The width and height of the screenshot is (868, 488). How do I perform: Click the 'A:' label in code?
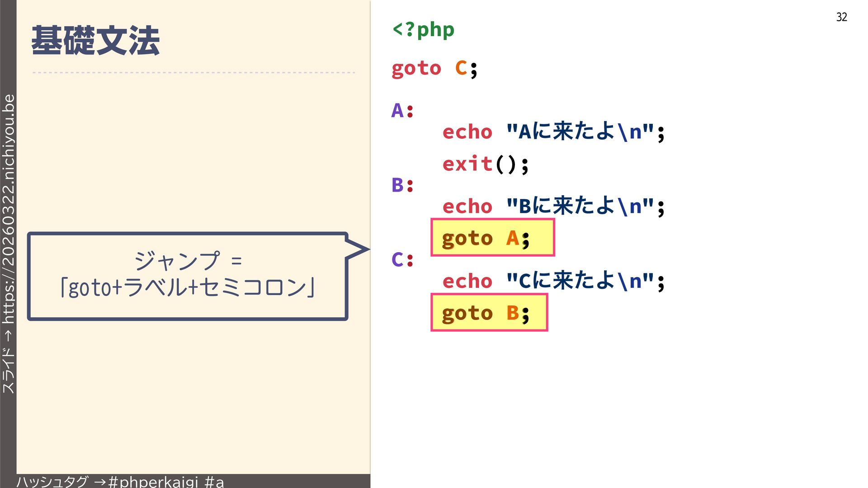point(402,111)
